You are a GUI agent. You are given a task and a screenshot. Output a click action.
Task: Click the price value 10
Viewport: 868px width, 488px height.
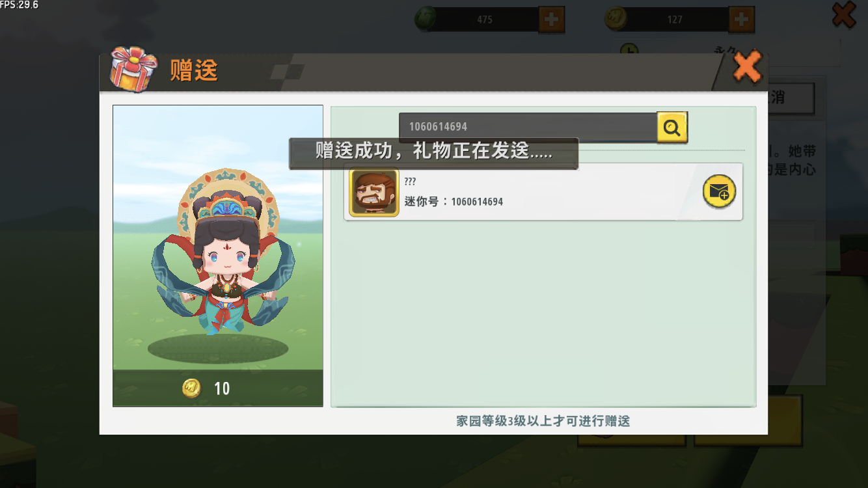click(x=222, y=389)
